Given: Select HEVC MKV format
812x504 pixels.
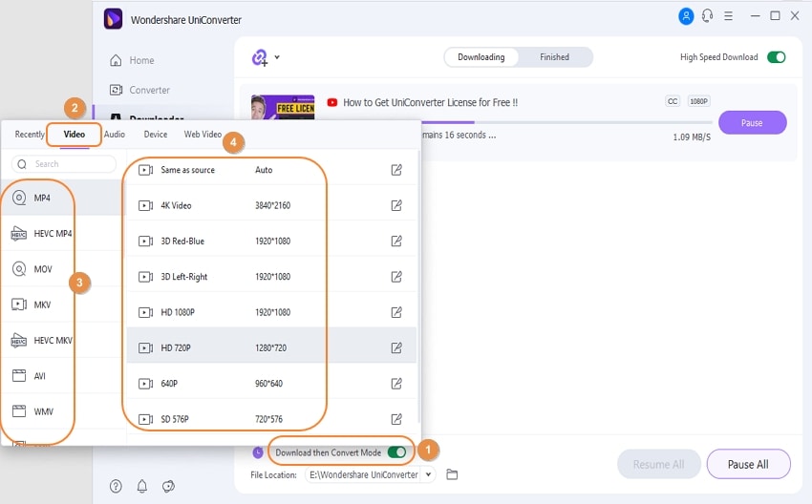Looking at the screenshot, I should click(62, 340).
